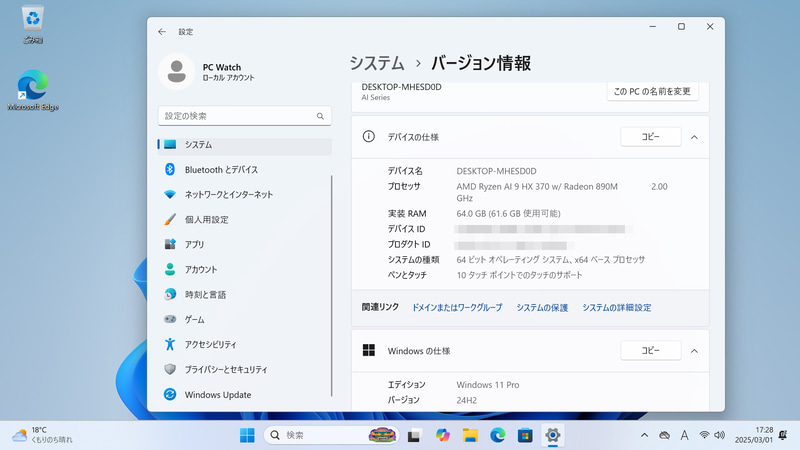Click the IME input mode A indicator

point(684,435)
